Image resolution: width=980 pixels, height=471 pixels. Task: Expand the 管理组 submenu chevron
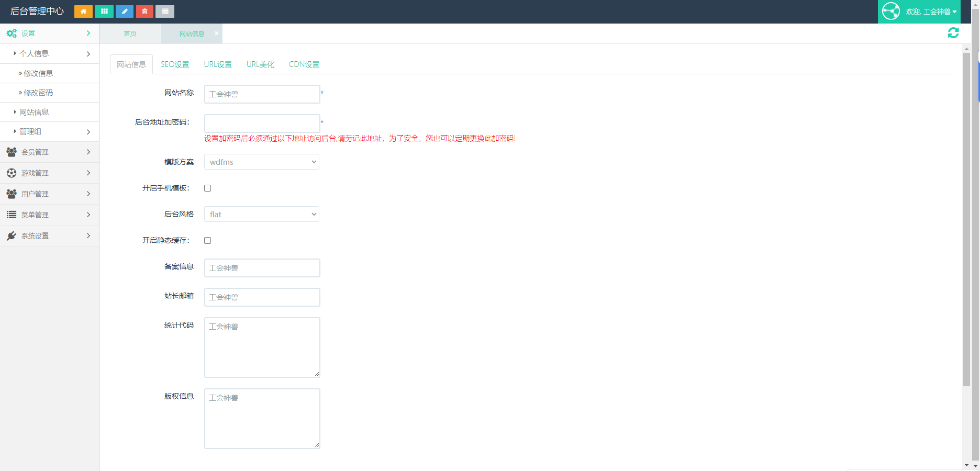click(88, 131)
